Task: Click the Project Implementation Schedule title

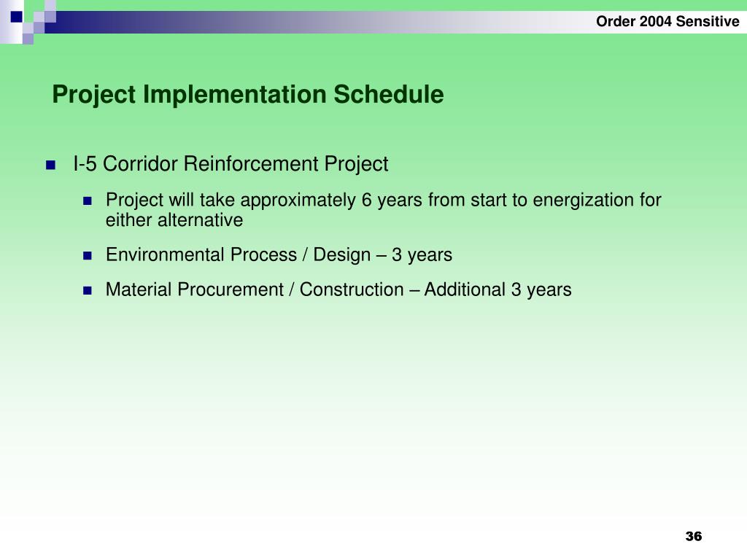Action: 248,95
